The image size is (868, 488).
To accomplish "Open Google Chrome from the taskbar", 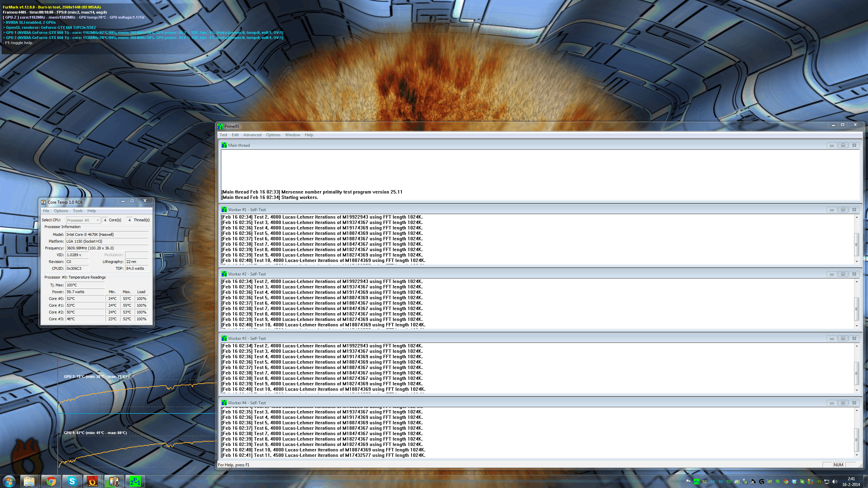I will (51, 481).
